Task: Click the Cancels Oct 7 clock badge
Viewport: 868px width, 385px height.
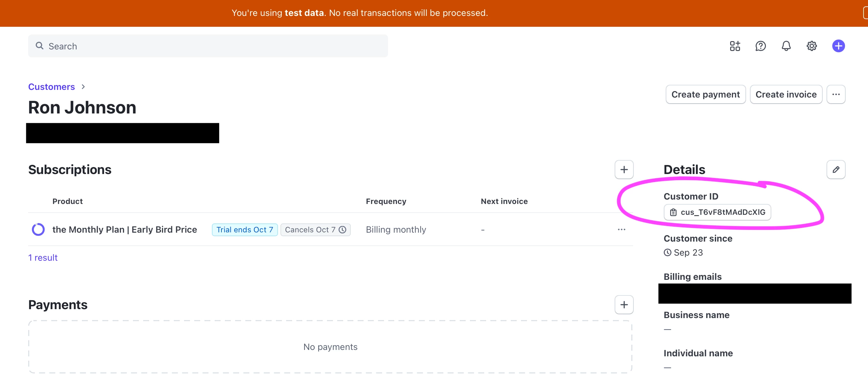Action: tap(315, 230)
